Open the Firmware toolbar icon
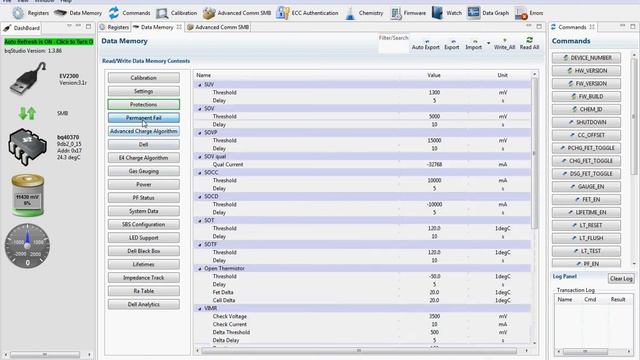 point(396,13)
